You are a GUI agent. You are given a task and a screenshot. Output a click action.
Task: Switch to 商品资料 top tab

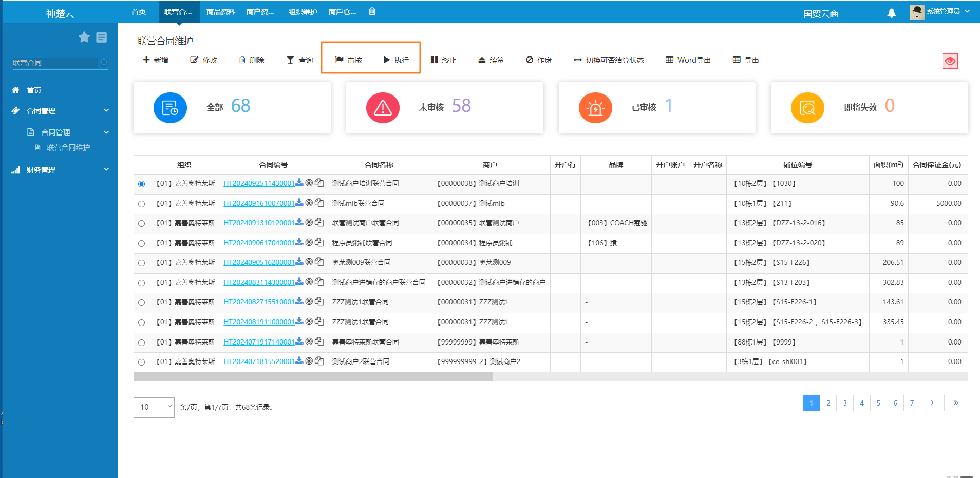pos(221,12)
